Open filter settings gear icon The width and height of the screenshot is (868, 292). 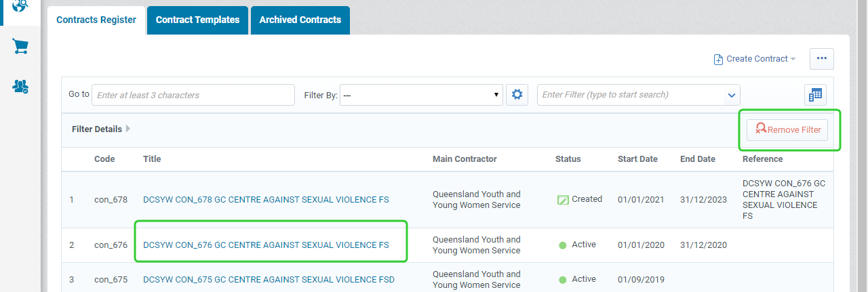tap(517, 95)
